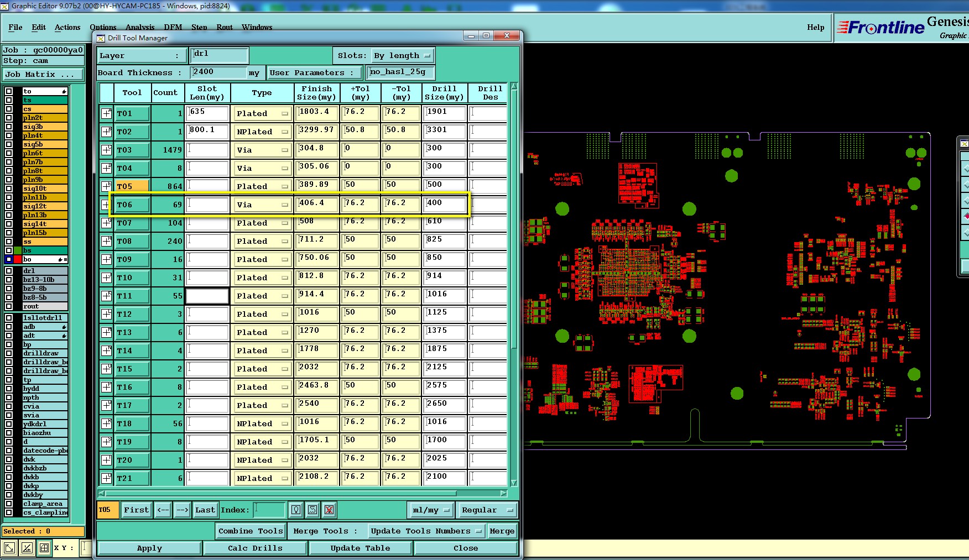This screenshot has width=969, height=560.
Task: Open the Analysis menu
Action: 140,27
